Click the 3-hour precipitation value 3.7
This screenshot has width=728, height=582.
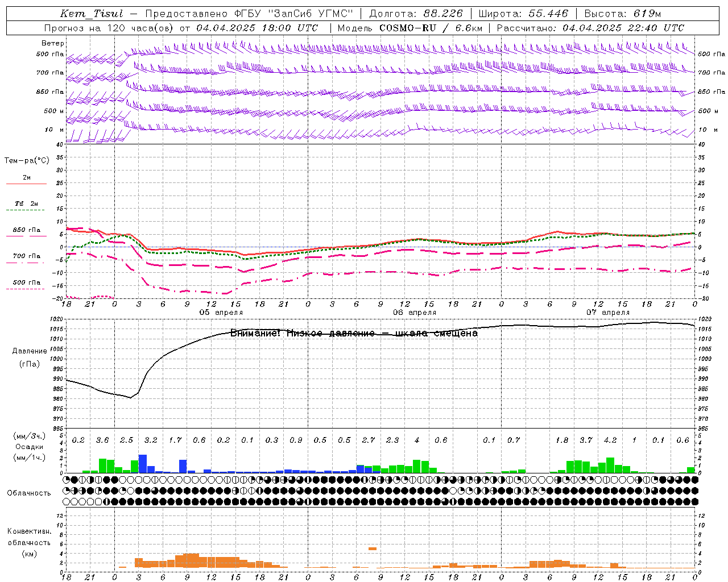[586, 440]
